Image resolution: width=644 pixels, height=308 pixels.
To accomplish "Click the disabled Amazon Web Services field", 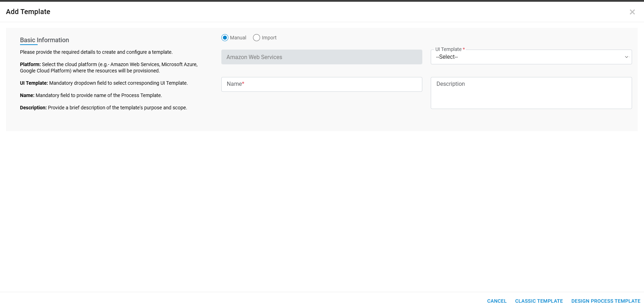I will pyautogui.click(x=321, y=57).
